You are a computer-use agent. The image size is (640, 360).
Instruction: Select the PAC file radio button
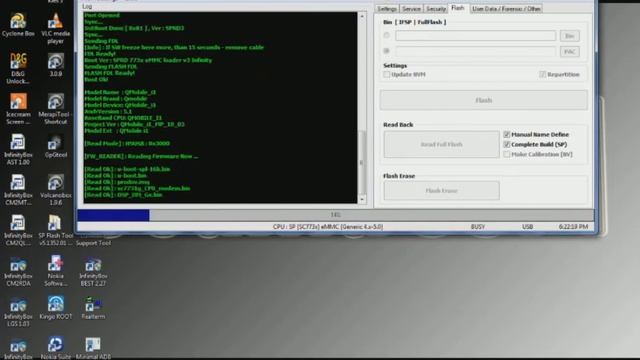click(387, 51)
